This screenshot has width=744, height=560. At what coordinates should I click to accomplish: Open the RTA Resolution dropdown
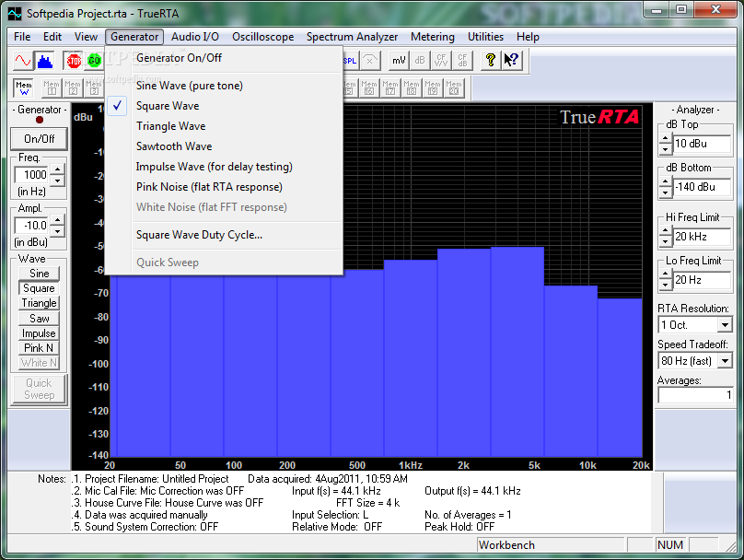(x=725, y=325)
